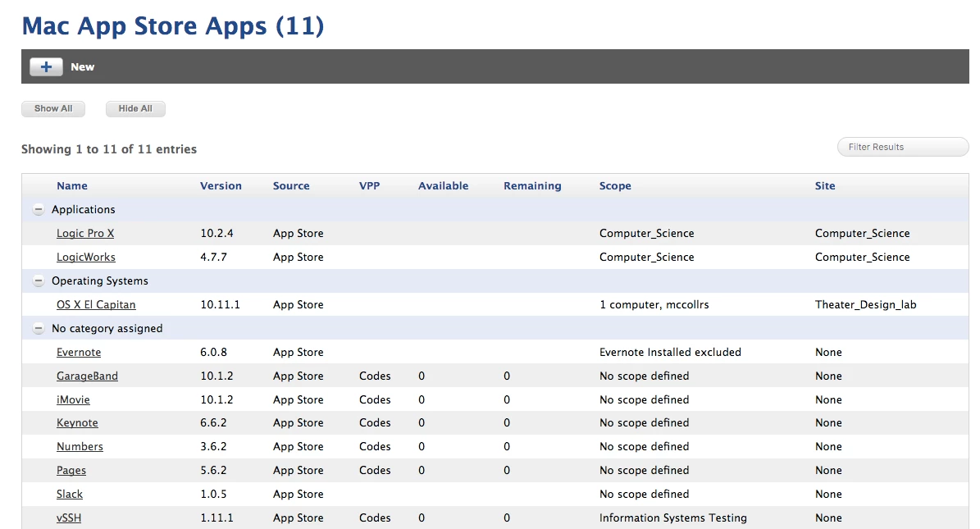Open the OS X El Capitan link
Screen dimensions: 980x529
click(x=96, y=304)
